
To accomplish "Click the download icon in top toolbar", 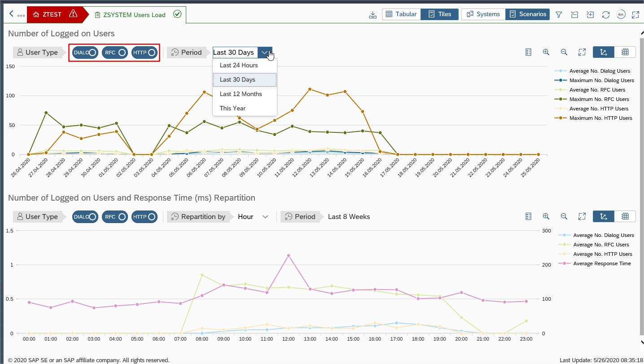I will click(x=372, y=15).
